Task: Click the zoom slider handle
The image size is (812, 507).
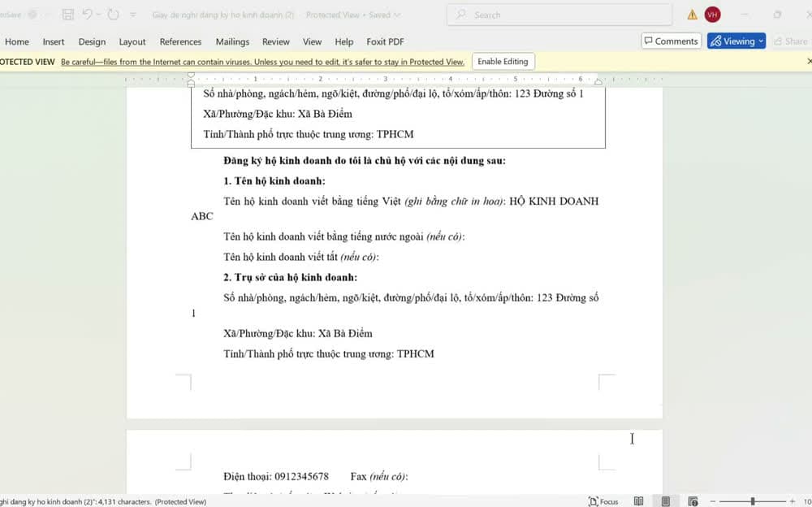Action: click(753, 501)
